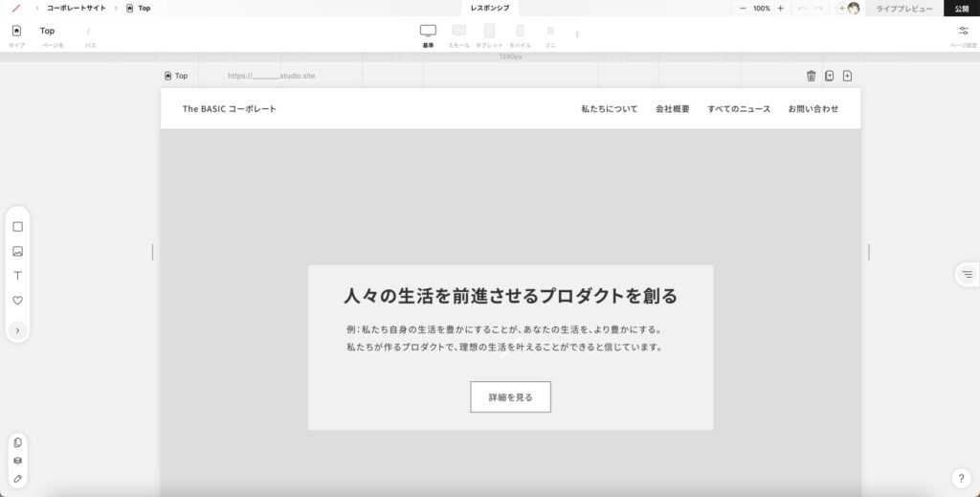Image resolution: width=980 pixels, height=497 pixels.
Task: Select the Top page breadcrumb
Action: 139,8
